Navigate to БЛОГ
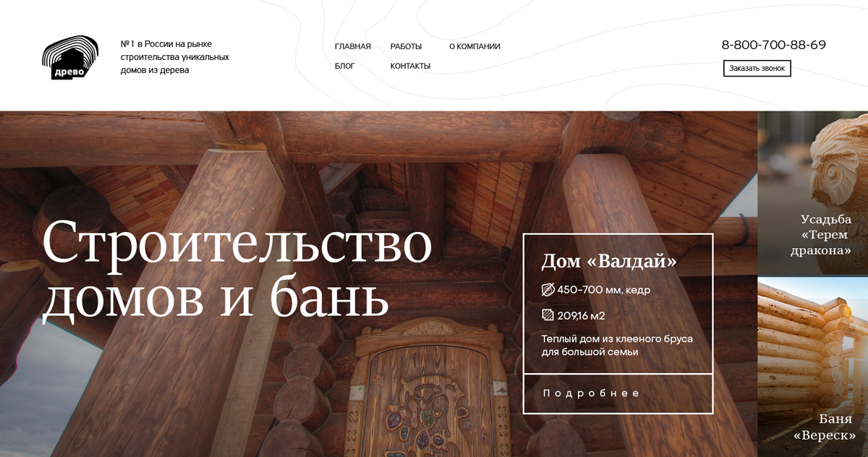This screenshot has height=457, width=868. 345,67
